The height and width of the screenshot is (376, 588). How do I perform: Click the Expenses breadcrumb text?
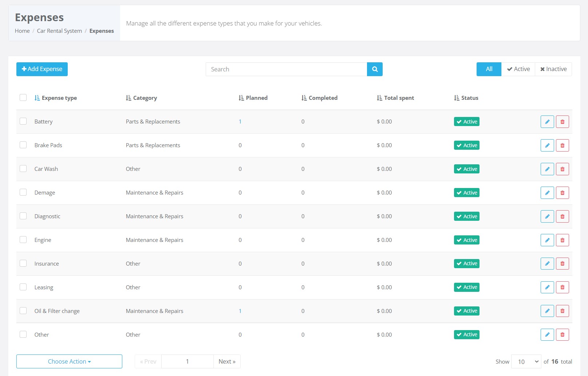(102, 31)
